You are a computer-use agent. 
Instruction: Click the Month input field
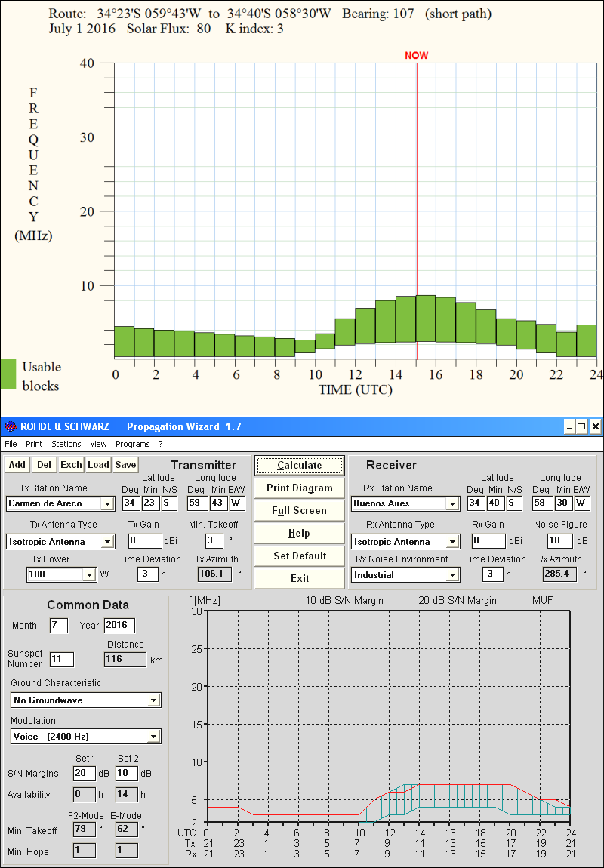pos(59,626)
